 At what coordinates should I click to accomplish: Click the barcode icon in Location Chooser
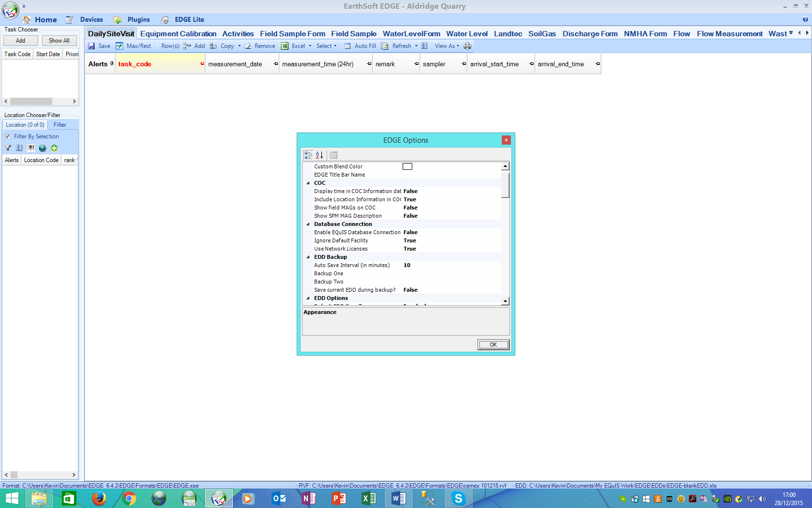(31, 148)
